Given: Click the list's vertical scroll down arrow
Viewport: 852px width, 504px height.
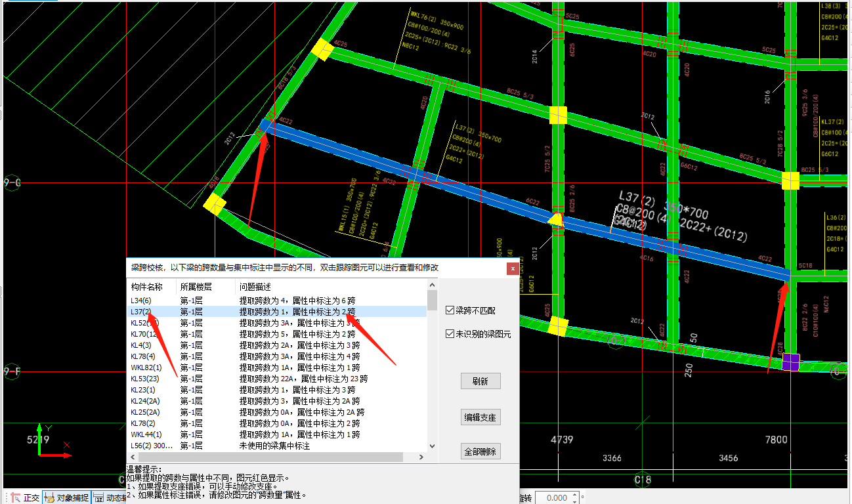Looking at the screenshot, I should (x=432, y=446).
